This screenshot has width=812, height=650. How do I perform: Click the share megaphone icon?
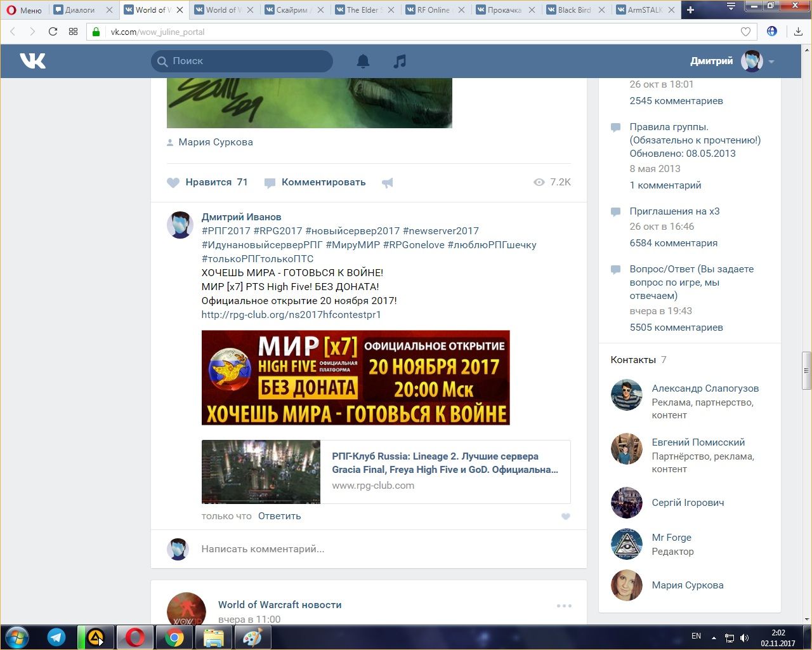point(388,183)
